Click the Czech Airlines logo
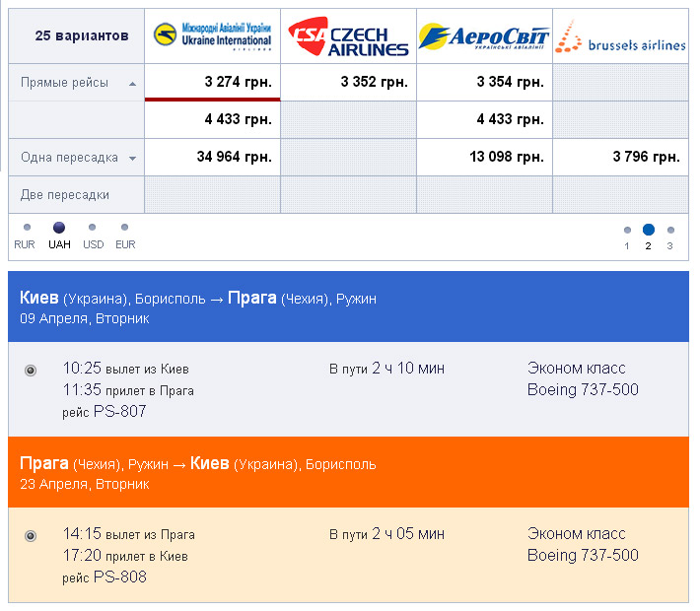The width and height of the screenshot is (700, 611). pyautogui.click(x=348, y=37)
